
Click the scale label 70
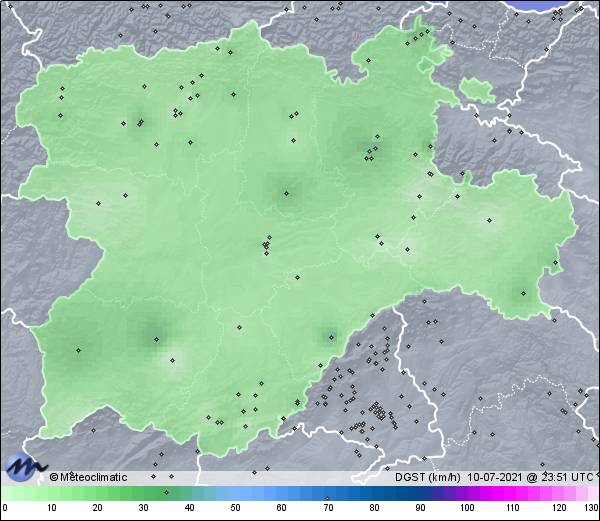[328, 508]
